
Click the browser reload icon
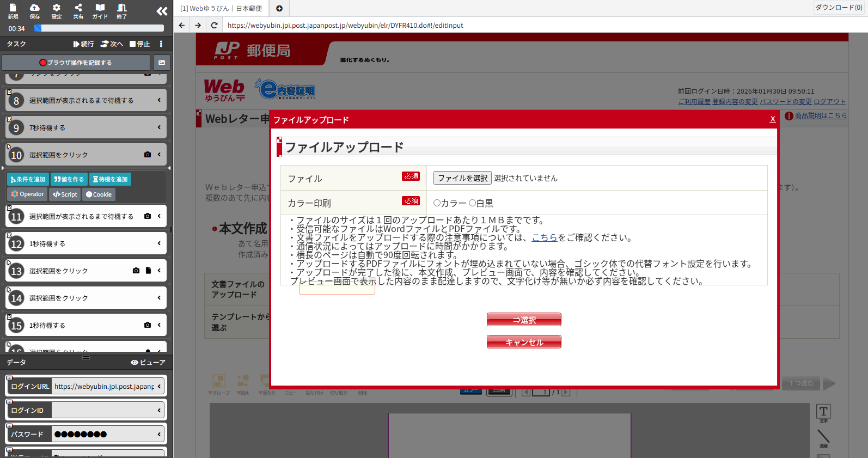point(215,25)
